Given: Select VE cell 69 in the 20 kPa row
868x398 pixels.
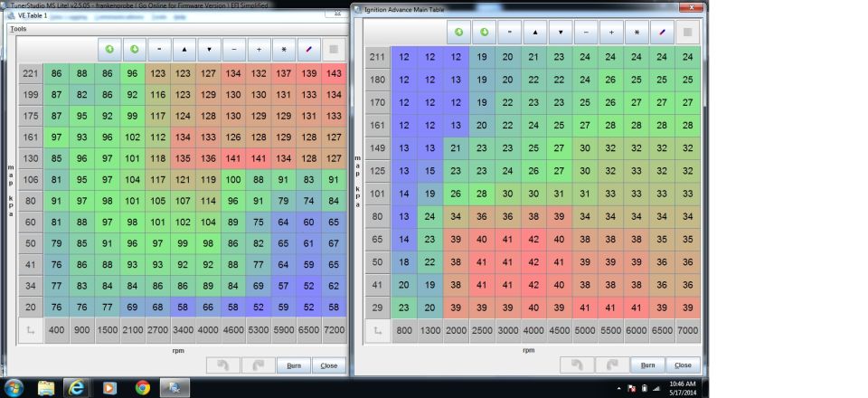Looking at the screenshot, I should (132, 306).
